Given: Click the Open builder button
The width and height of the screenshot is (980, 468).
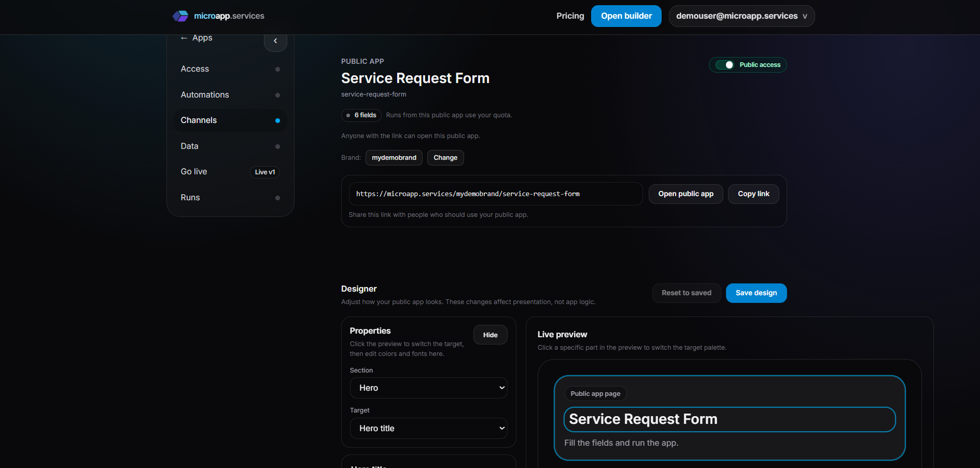Looking at the screenshot, I should [626, 16].
